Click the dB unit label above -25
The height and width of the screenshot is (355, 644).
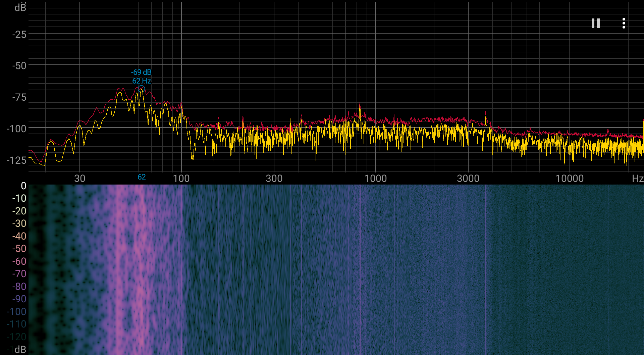(x=20, y=7)
